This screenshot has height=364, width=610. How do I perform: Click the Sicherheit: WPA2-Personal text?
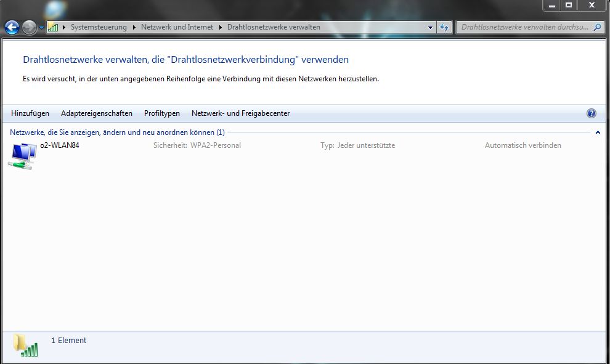coord(197,145)
